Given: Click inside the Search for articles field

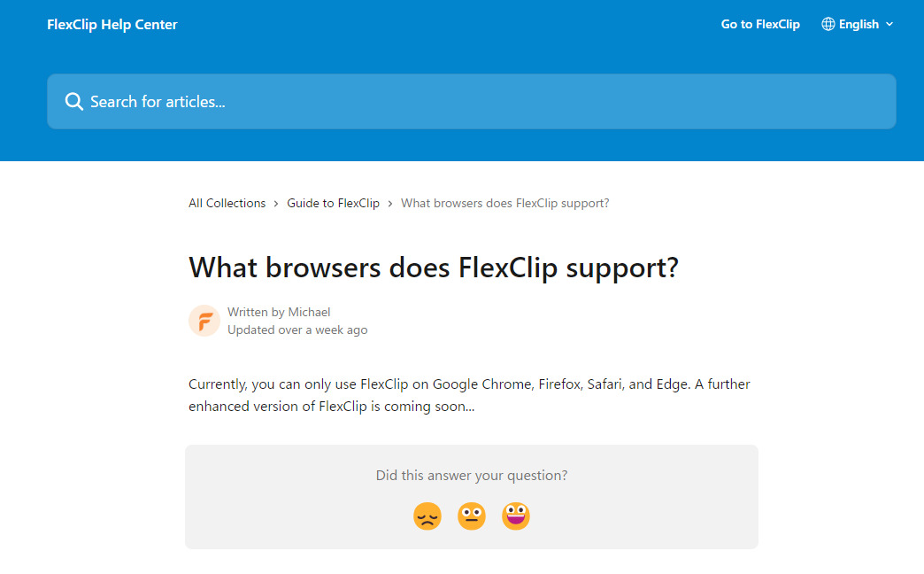Looking at the screenshot, I should point(354,101).
